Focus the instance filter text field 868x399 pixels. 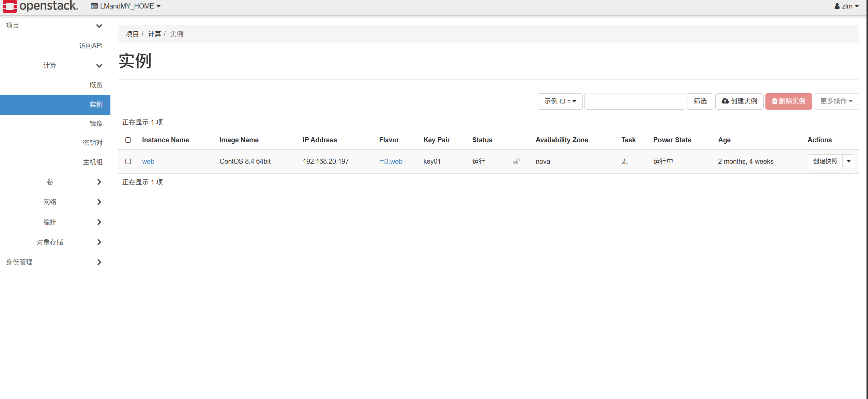click(635, 101)
